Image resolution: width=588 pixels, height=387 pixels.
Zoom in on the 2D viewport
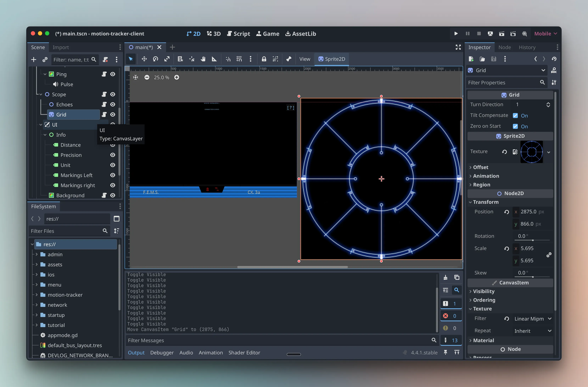coord(176,77)
